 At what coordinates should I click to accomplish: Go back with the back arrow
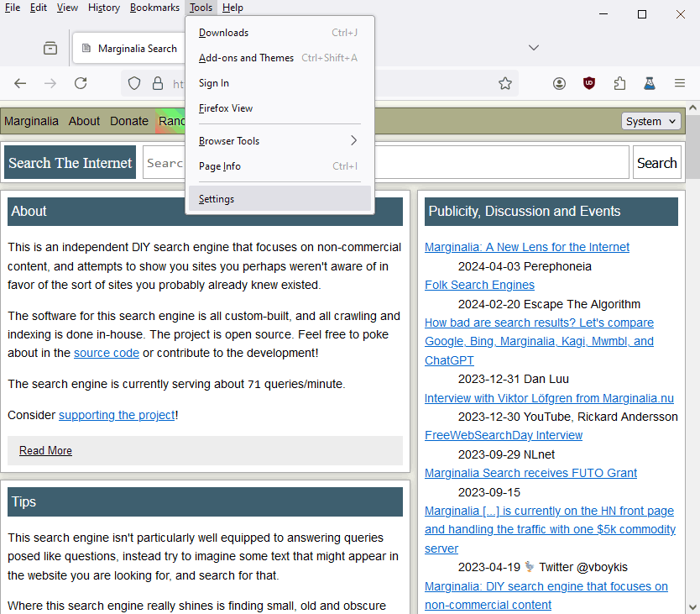click(20, 83)
